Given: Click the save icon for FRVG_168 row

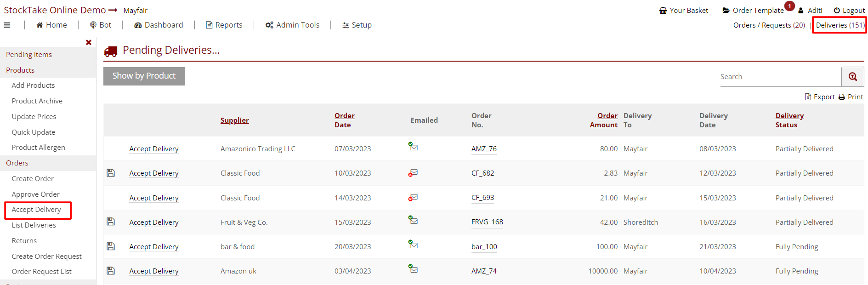Looking at the screenshot, I should (x=111, y=222).
